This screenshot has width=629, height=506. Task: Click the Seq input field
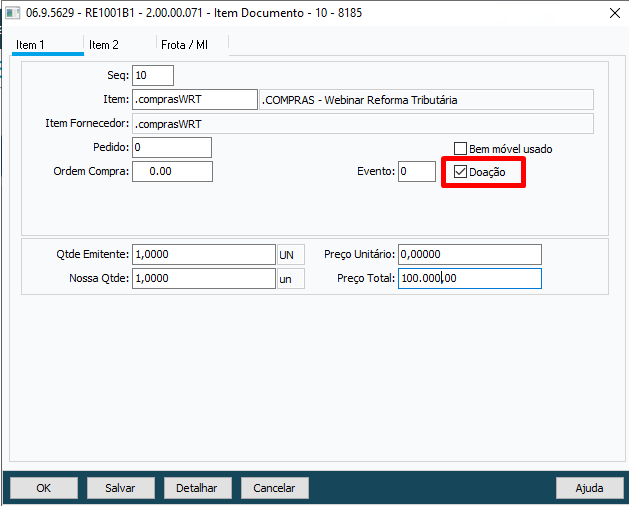pyautogui.click(x=153, y=75)
